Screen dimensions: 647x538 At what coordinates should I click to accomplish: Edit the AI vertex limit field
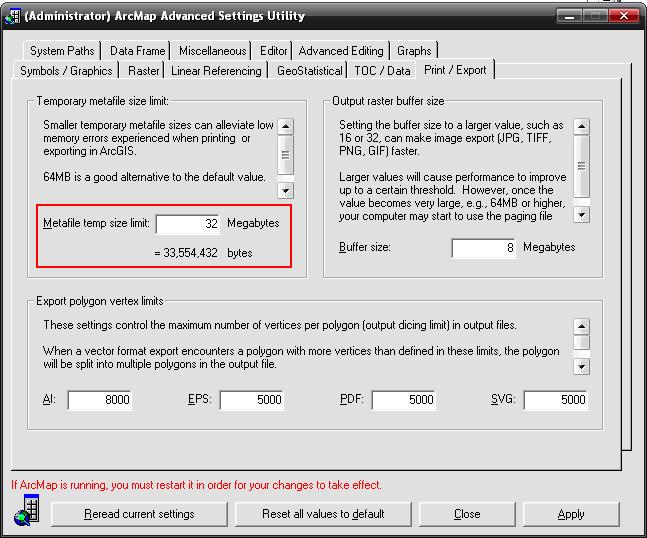[x=99, y=400]
